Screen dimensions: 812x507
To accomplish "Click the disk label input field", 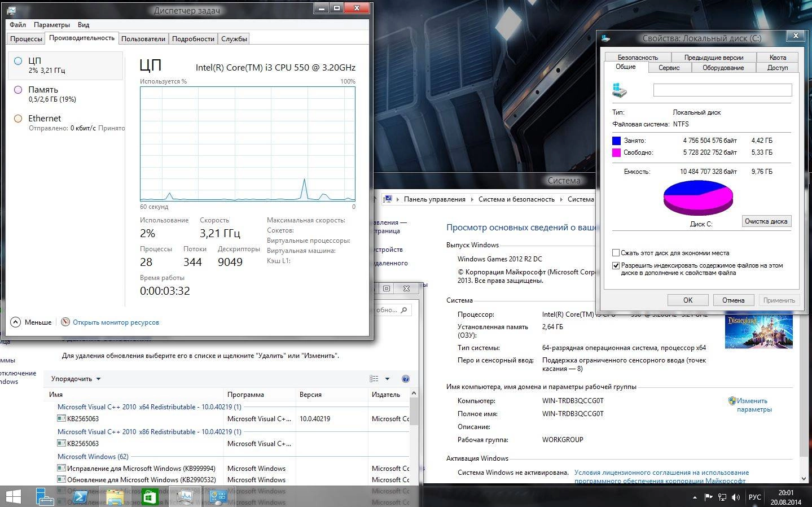I will (722, 90).
